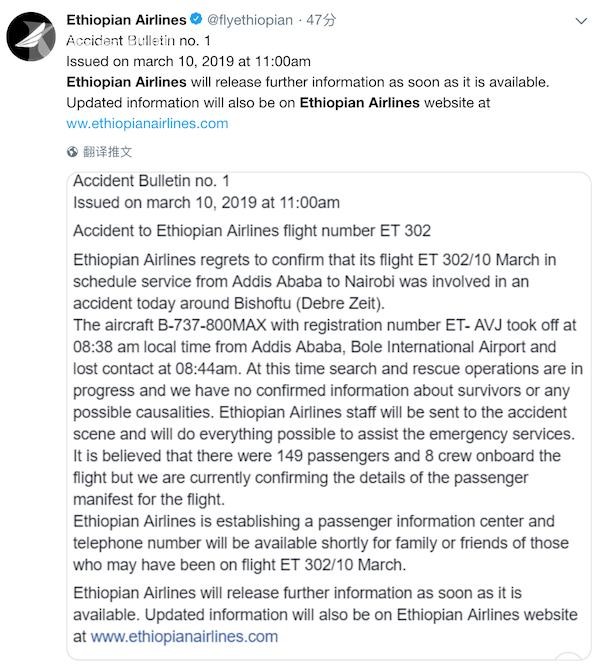Click the Ethiopian Airlines profile avatar
Image resolution: width=600 pixels, height=670 pixels.
33,40
